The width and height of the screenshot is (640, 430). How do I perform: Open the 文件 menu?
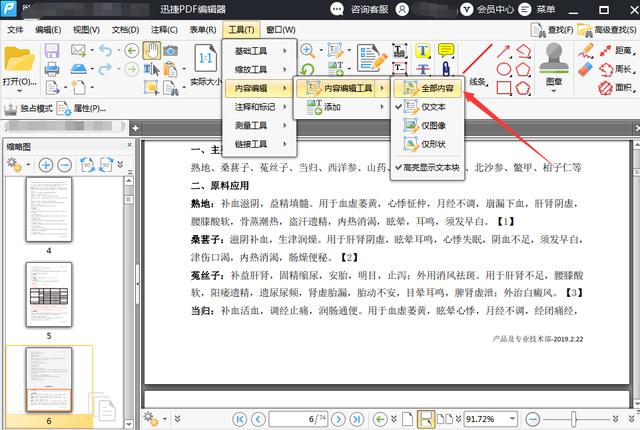click(15, 29)
